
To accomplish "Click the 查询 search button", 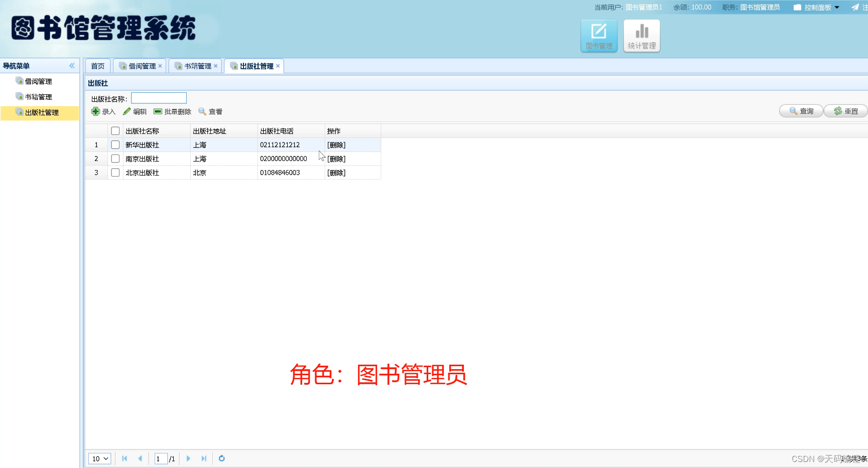I will (801, 111).
